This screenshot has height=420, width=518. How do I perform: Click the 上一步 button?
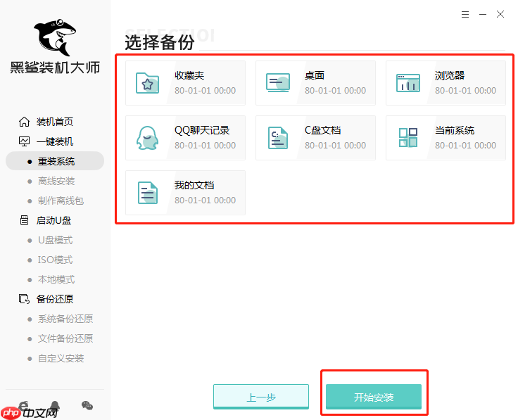tap(261, 397)
